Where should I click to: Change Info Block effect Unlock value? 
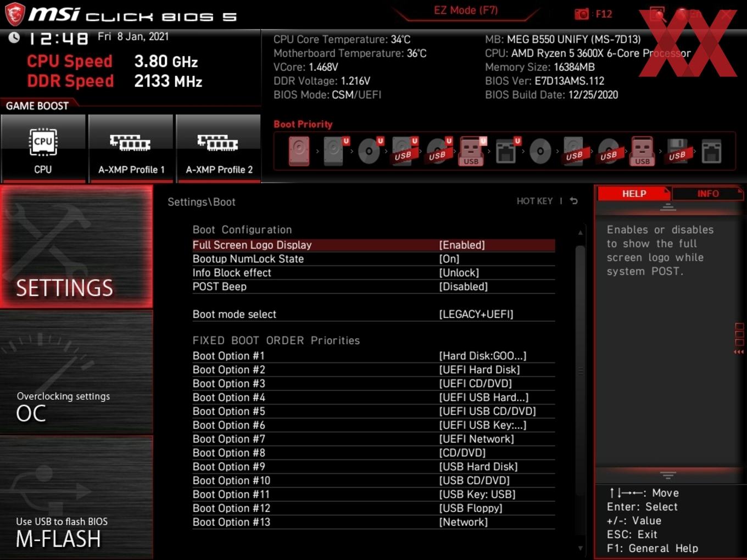tap(459, 273)
